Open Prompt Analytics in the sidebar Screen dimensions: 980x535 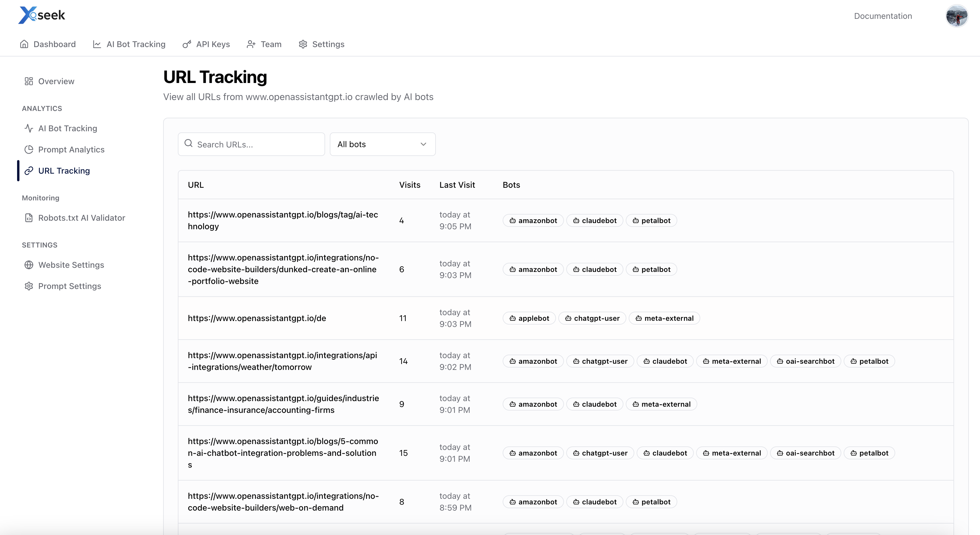coord(64,149)
